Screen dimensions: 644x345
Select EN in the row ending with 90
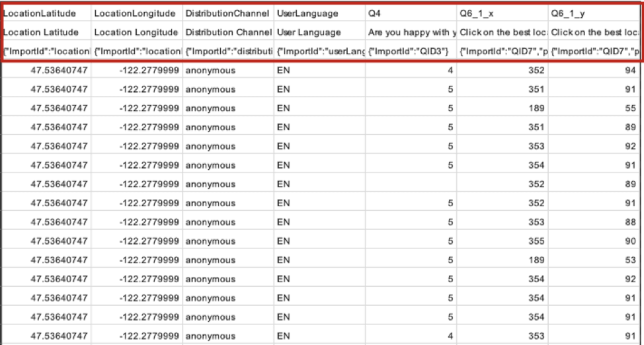319,241
